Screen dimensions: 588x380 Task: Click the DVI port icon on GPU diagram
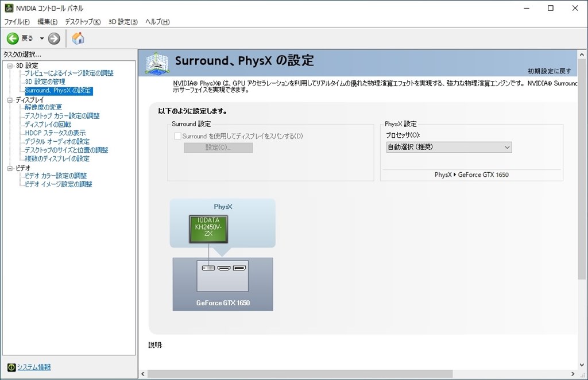click(x=208, y=268)
